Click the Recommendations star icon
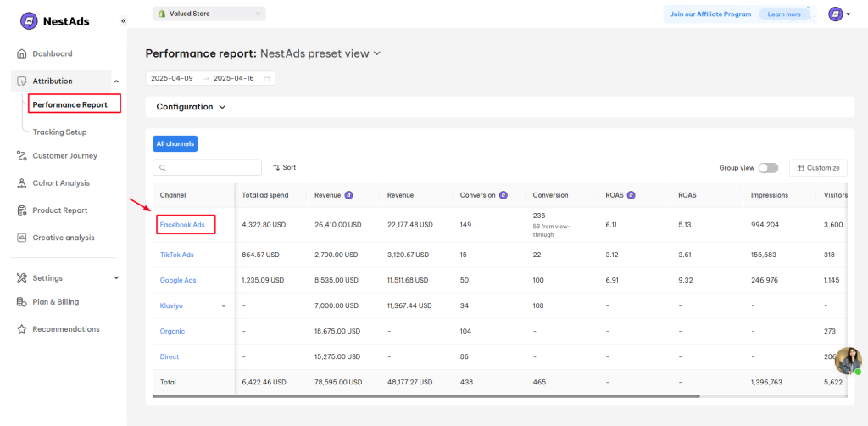This screenshot has width=868, height=426. click(x=21, y=329)
